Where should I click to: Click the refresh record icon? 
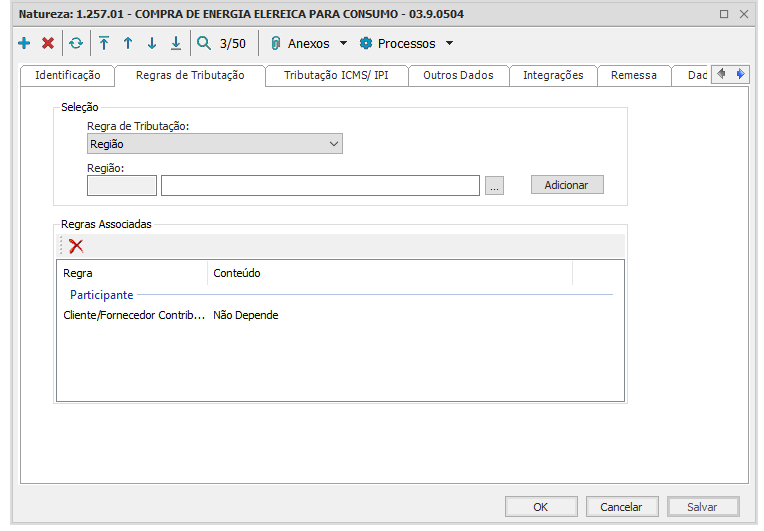(x=76, y=44)
